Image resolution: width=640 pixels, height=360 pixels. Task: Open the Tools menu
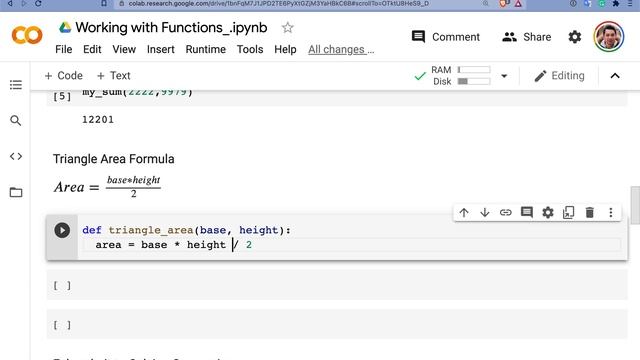250,49
